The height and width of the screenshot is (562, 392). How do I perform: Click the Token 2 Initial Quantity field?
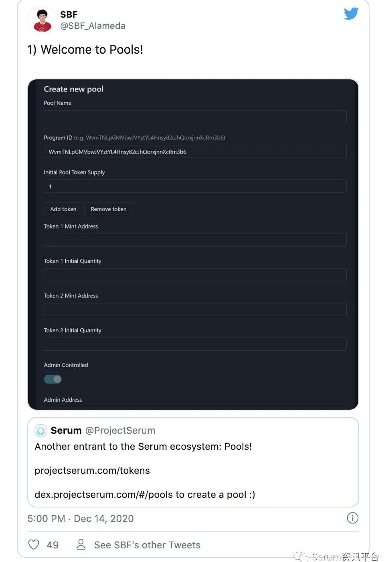(x=195, y=344)
